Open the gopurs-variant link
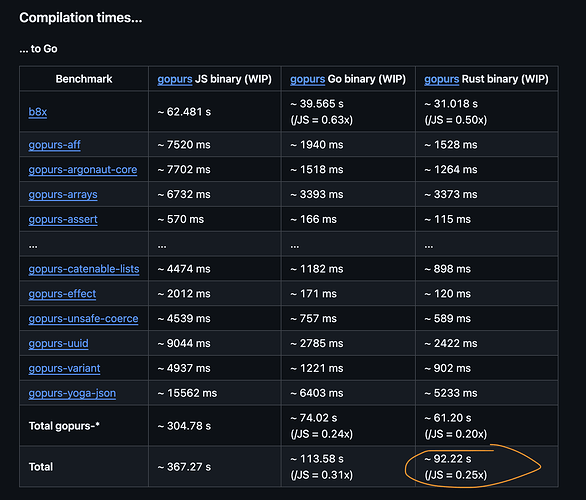 (64, 368)
